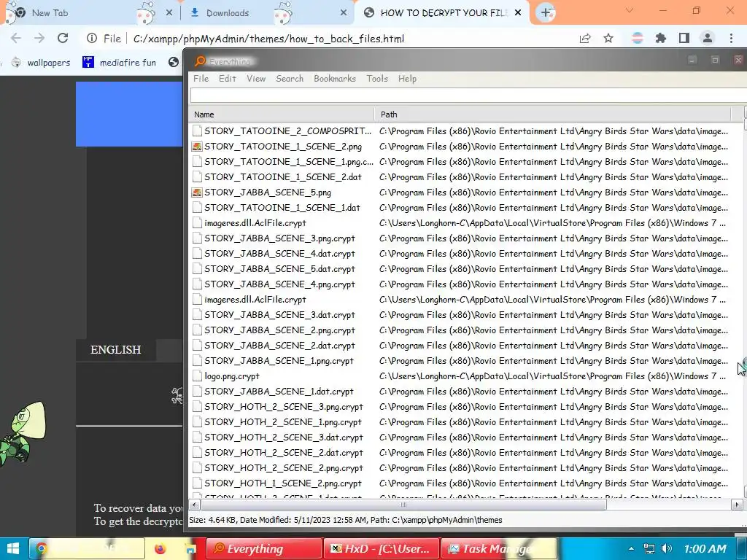The image size is (747, 560).
Task: Sort results by Path column header
Action: coord(553,114)
